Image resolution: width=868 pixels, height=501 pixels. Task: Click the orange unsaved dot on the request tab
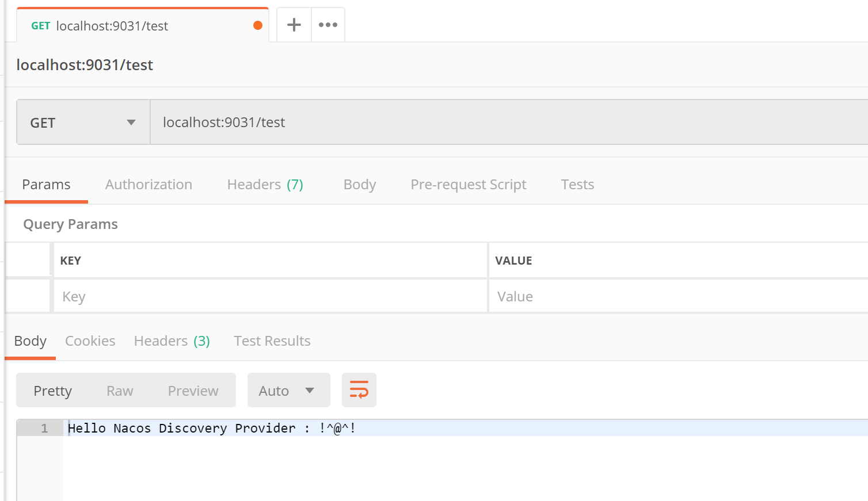tap(258, 25)
